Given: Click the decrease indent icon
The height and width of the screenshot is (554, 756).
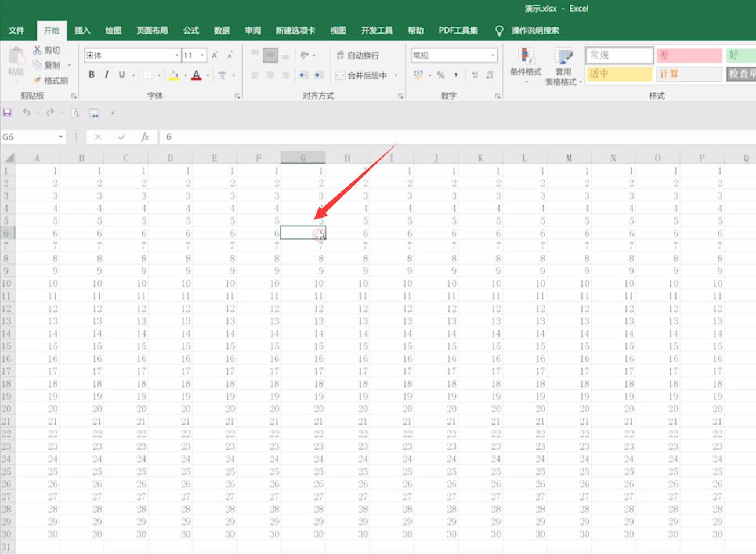Looking at the screenshot, I should (x=303, y=75).
